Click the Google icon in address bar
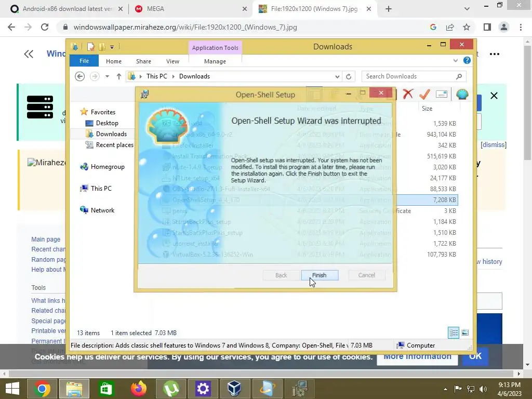532x399 pixels. [433, 27]
